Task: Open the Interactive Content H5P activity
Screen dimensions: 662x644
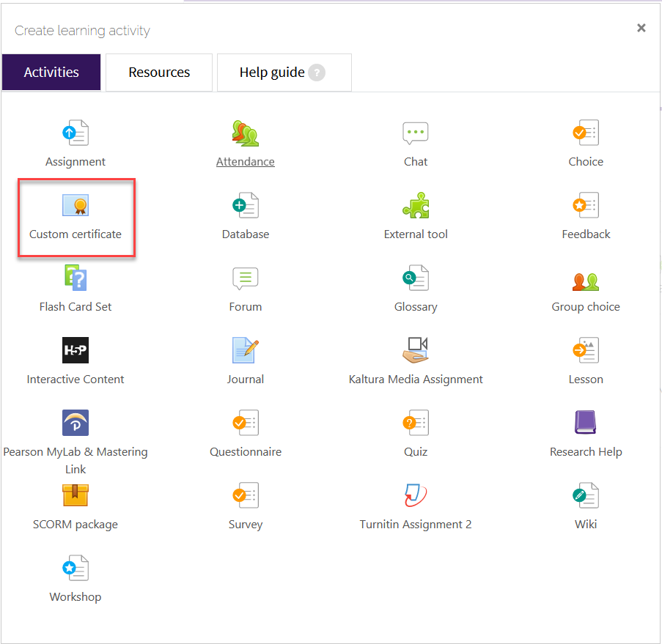Action: click(x=76, y=350)
